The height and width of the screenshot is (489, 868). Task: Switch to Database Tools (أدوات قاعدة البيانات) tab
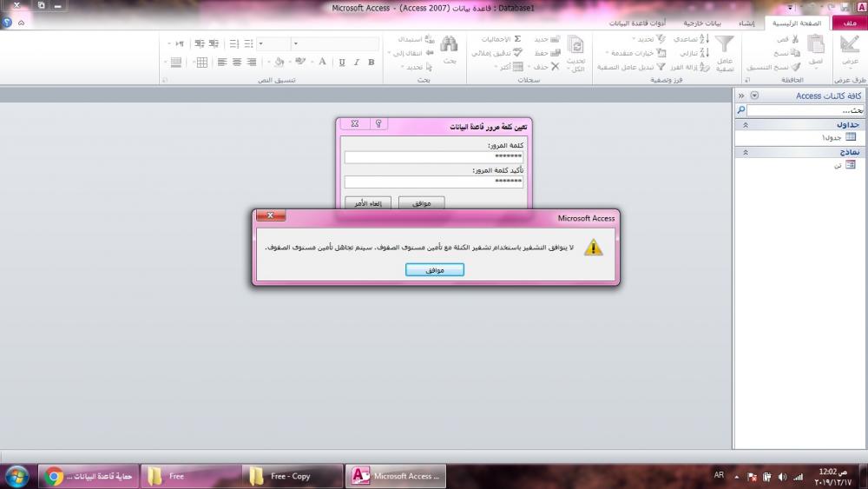pos(637,23)
